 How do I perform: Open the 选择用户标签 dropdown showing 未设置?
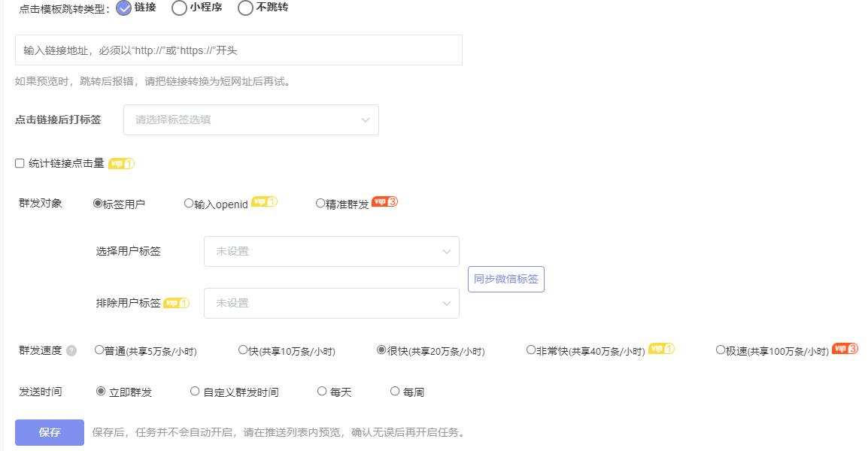331,251
